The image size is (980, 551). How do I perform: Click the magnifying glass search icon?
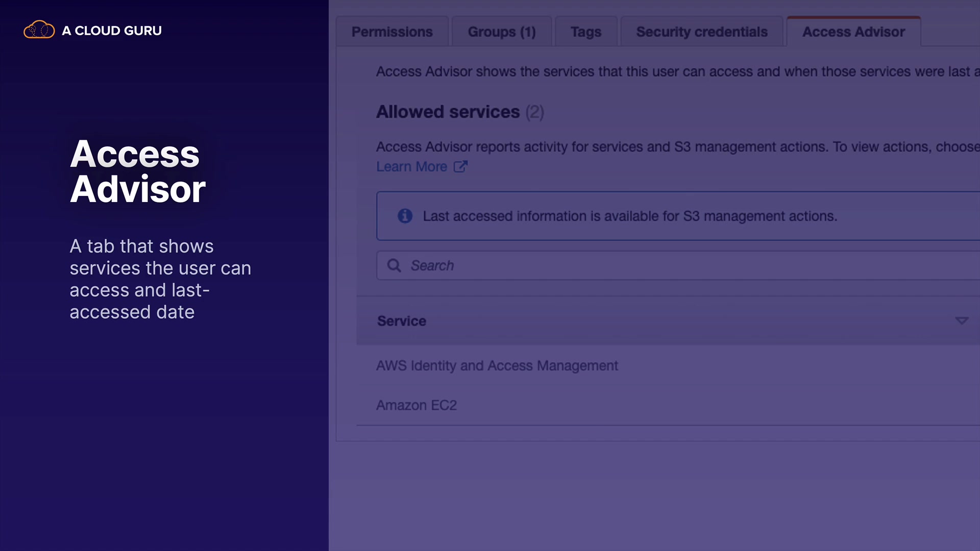(394, 265)
